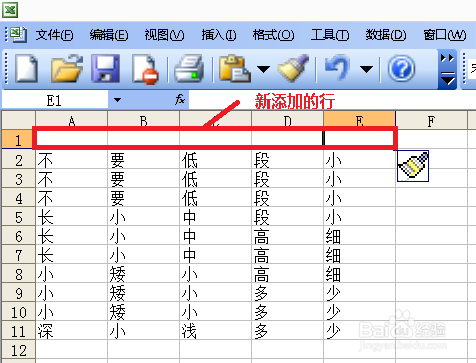This screenshot has height=363, width=476.
Task: Click cell D9 containing 多
Action: click(287, 293)
